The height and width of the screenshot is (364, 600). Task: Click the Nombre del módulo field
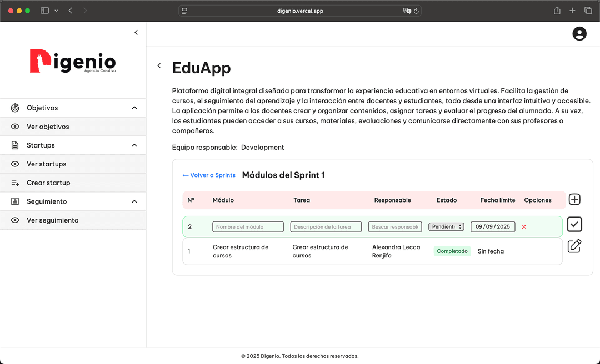click(x=248, y=227)
